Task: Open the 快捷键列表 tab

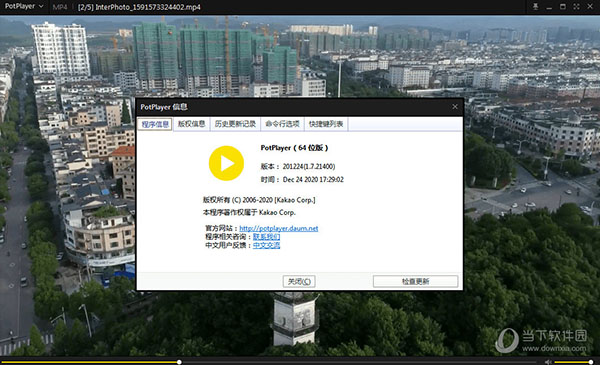Action: click(x=326, y=124)
